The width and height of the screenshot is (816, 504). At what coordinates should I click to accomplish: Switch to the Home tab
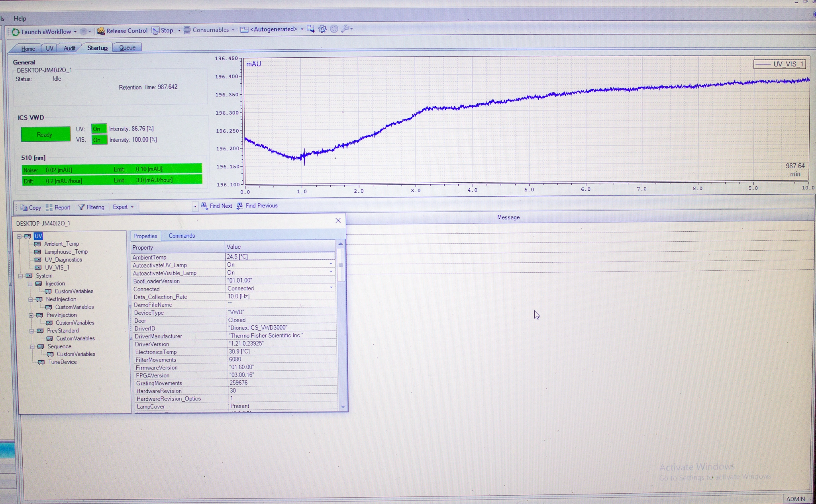point(28,49)
